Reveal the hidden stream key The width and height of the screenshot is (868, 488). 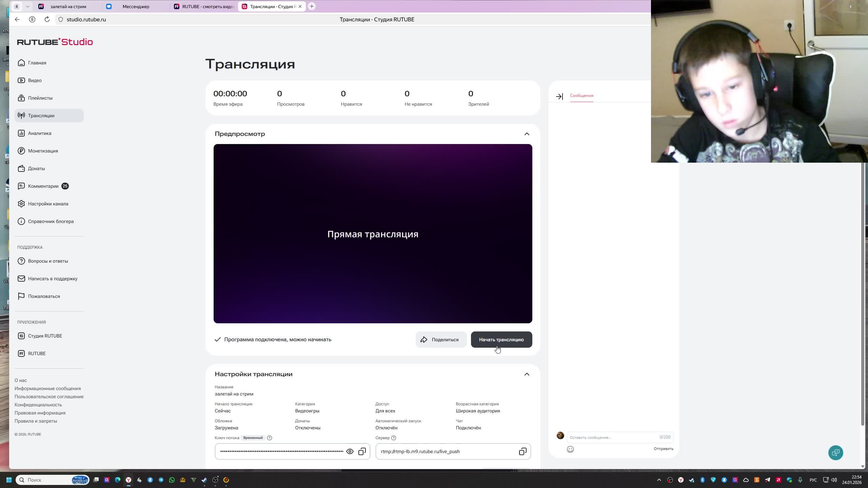[350, 451]
